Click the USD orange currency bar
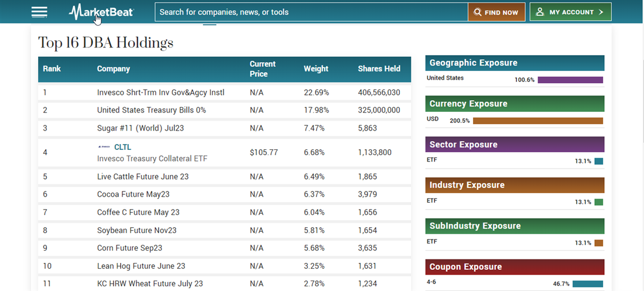This screenshot has height=291, width=644. click(x=537, y=121)
